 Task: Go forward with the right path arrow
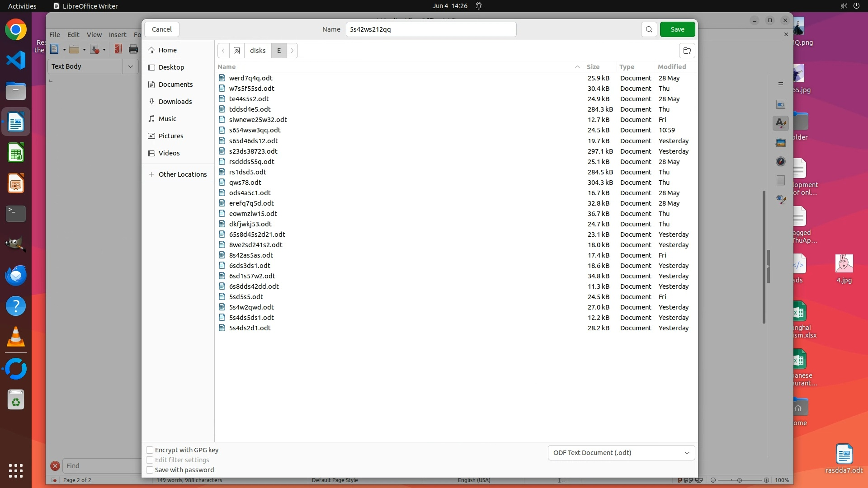click(292, 51)
